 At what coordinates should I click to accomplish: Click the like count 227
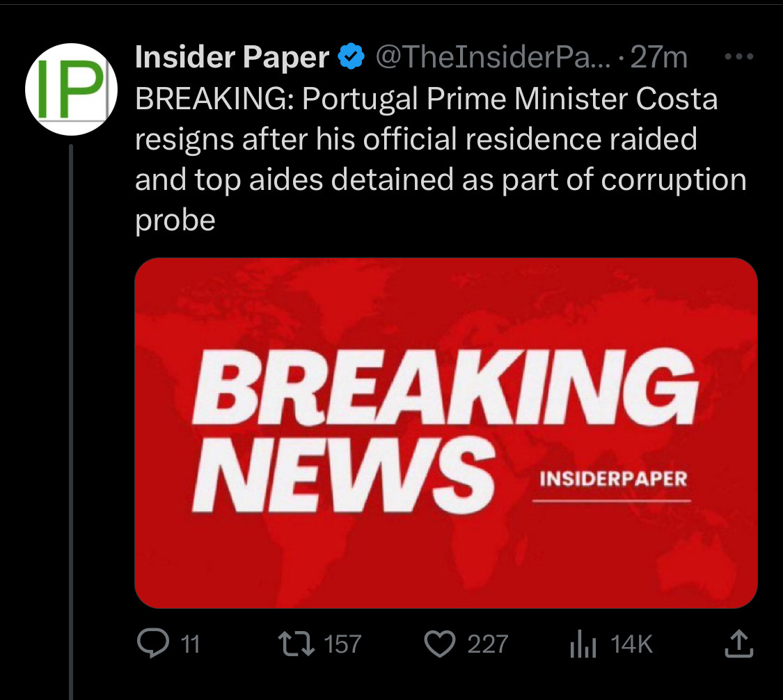pyautogui.click(x=487, y=644)
